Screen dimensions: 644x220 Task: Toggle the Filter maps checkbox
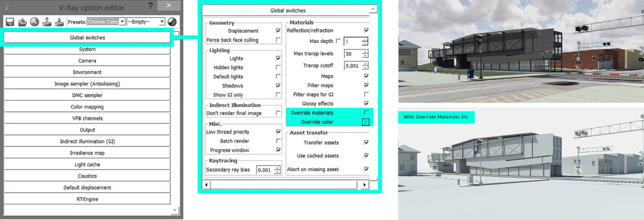(366, 85)
